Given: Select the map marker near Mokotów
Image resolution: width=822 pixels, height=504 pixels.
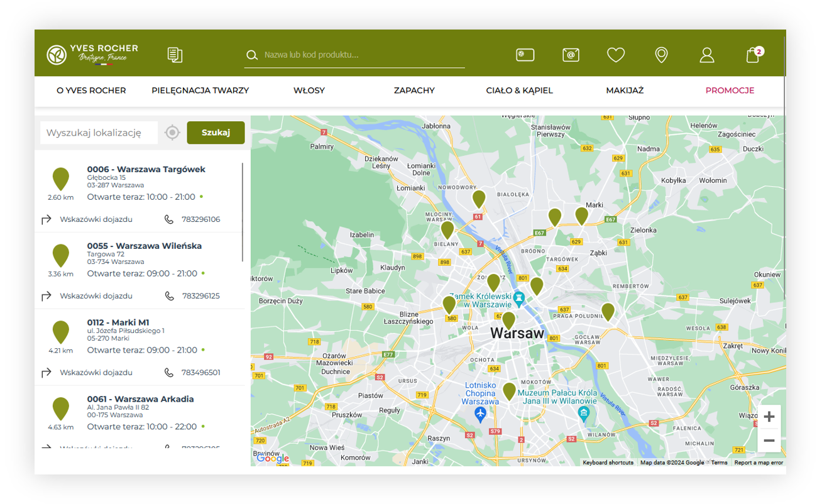Looking at the screenshot, I should (x=509, y=392).
